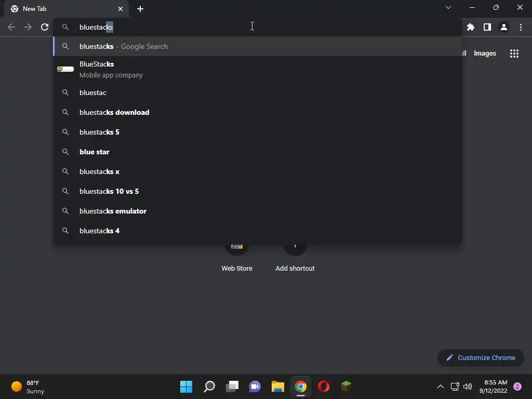Screen dimensions: 532x399
Task: Click the Chrome taskbar icon
Action: pos(301,387)
